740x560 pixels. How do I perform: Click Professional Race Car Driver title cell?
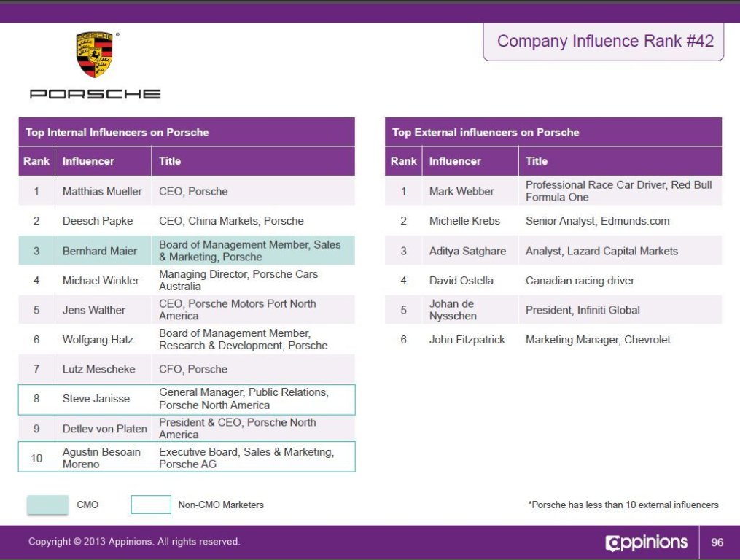coord(620,191)
